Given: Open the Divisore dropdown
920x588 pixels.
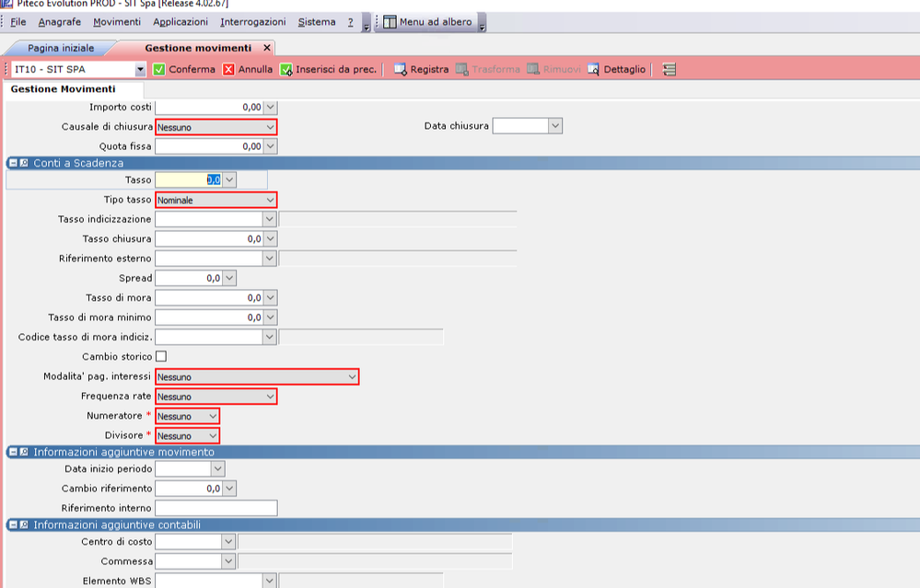Looking at the screenshot, I should coord(187,435).
